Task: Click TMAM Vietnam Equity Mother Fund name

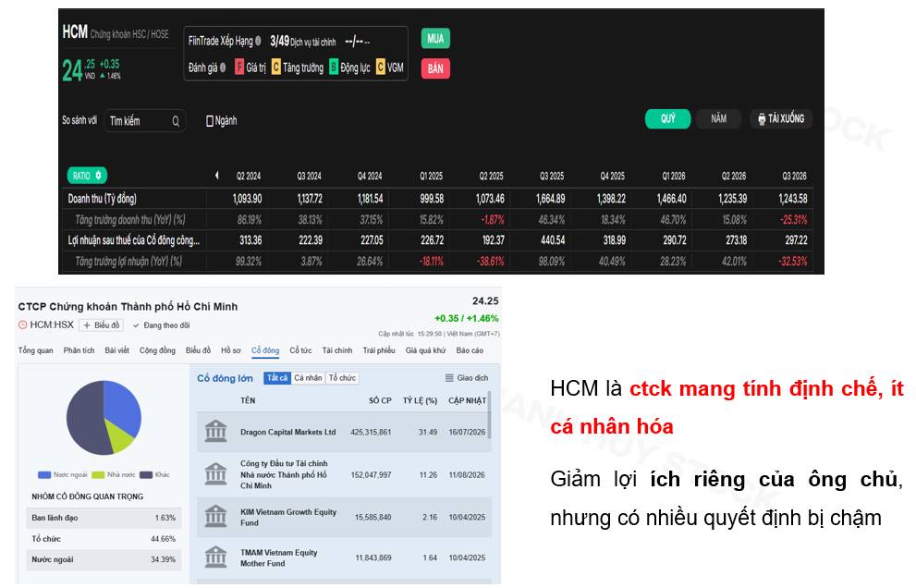Action: pyautogui.click(x=278, y=557)
